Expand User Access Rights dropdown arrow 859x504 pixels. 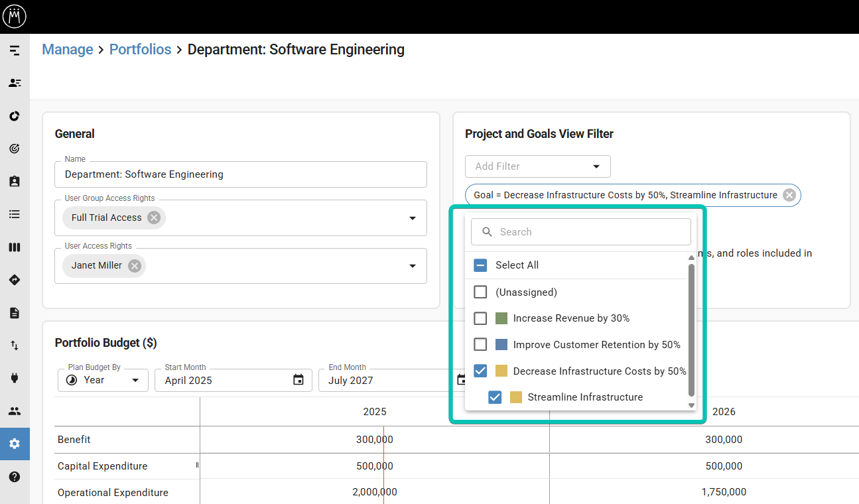pos(413,266)
